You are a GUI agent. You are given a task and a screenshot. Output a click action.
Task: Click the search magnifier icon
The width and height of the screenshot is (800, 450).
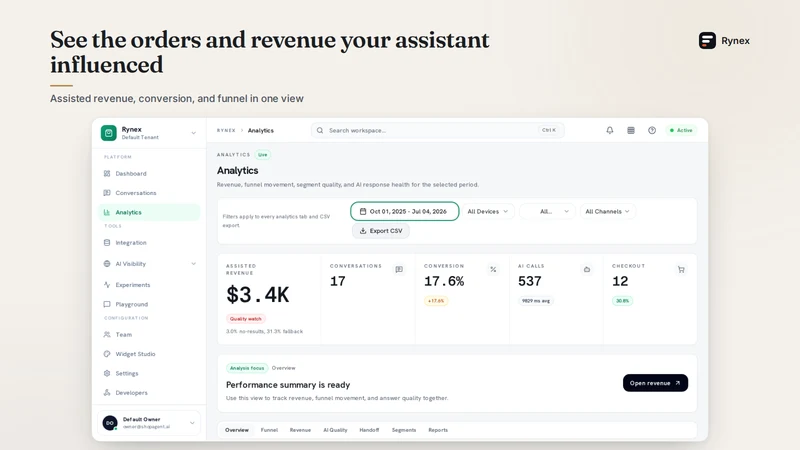pyautogui.click(x=320, y=131)
